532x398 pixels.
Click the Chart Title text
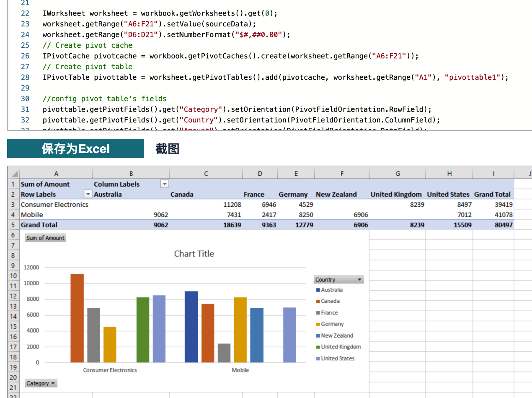click(x=194, y=253)
